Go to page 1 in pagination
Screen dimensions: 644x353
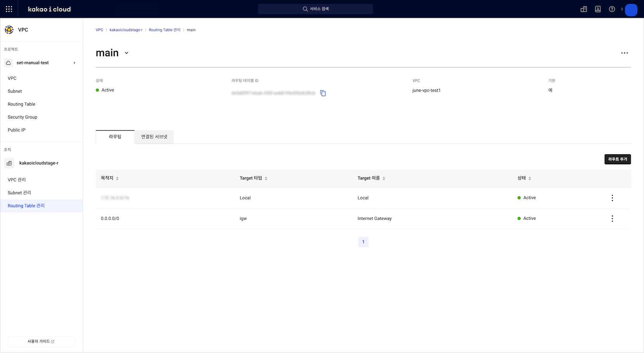(x=363, y=242)
